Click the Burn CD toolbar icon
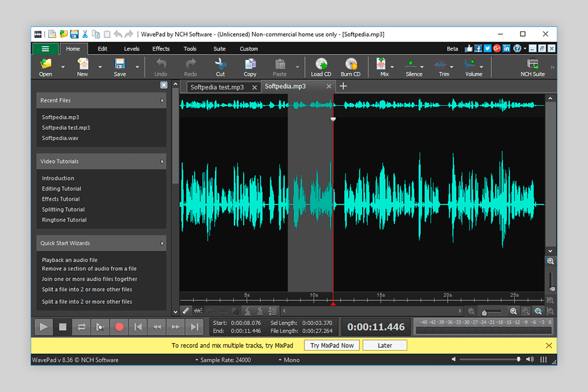 point(350,67)
